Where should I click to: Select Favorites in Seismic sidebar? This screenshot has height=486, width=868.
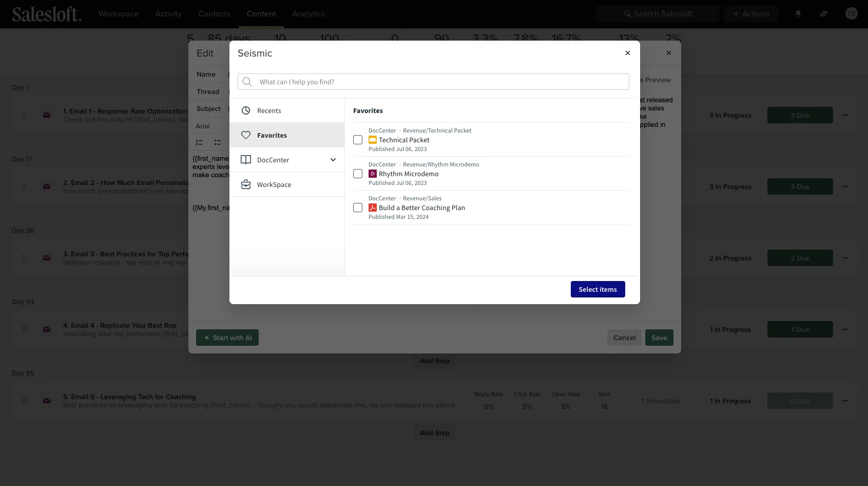coord(287,135)
